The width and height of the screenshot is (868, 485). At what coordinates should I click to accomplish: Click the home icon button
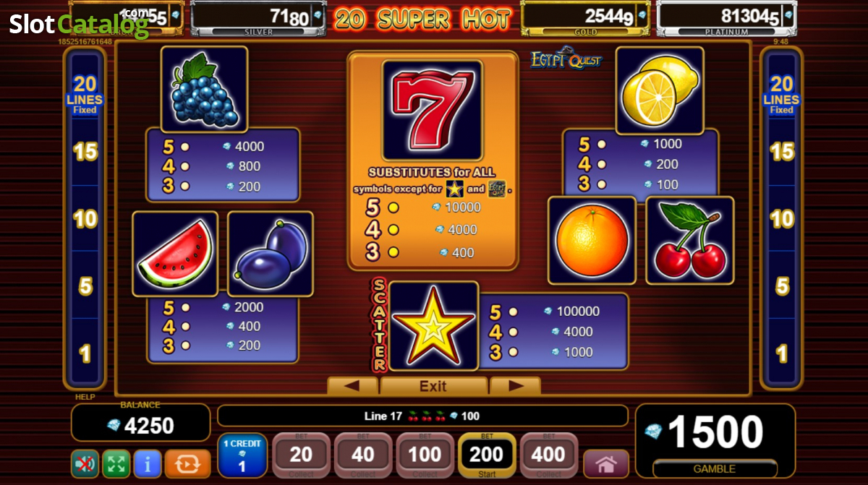[606, 463]
